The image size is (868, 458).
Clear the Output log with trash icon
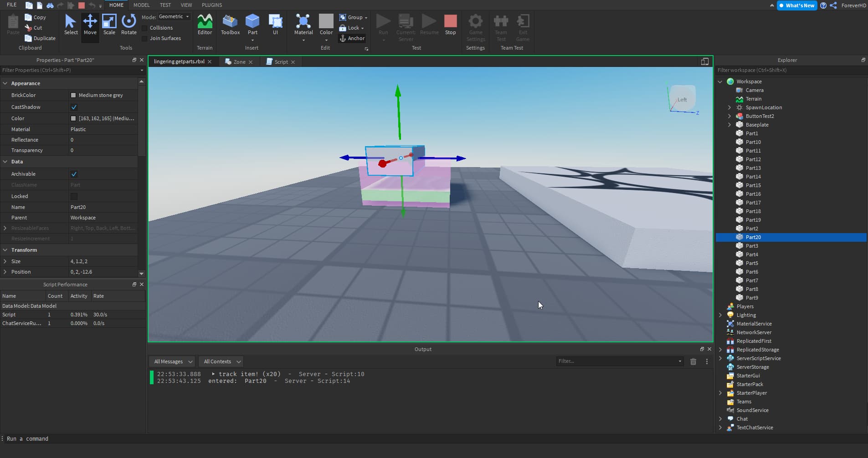pyautogui.click(x=693, y=361)
